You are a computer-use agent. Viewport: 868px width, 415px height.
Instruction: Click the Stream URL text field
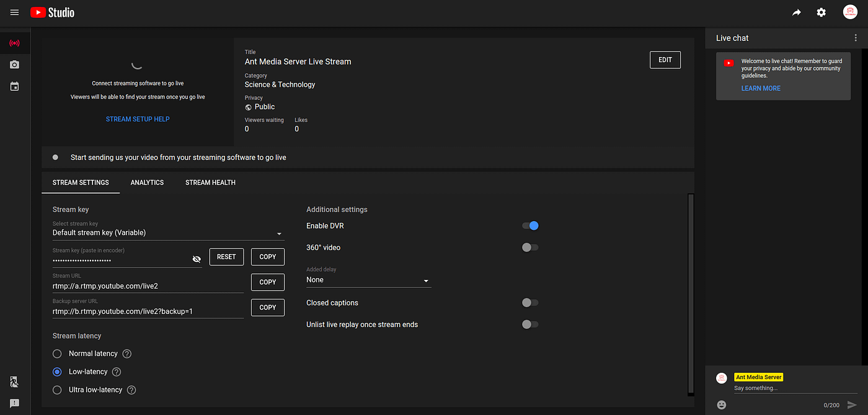pyautogui.click(x=148, y=286)
